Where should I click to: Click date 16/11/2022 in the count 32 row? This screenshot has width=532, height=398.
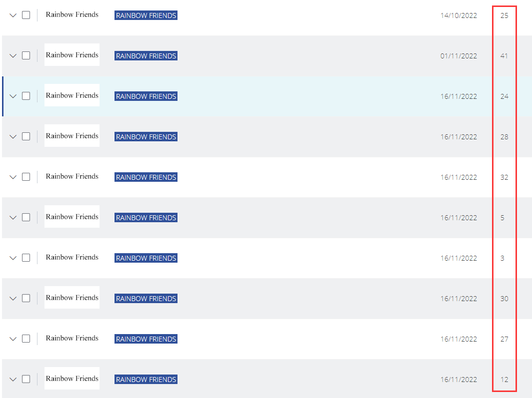[458, 177]
